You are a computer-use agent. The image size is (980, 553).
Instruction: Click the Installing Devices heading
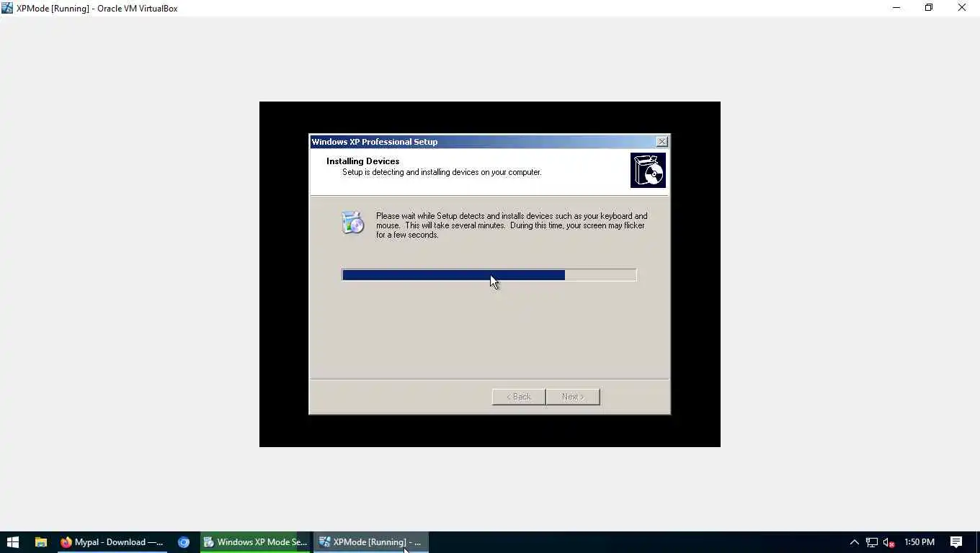(x=362, y=161)
